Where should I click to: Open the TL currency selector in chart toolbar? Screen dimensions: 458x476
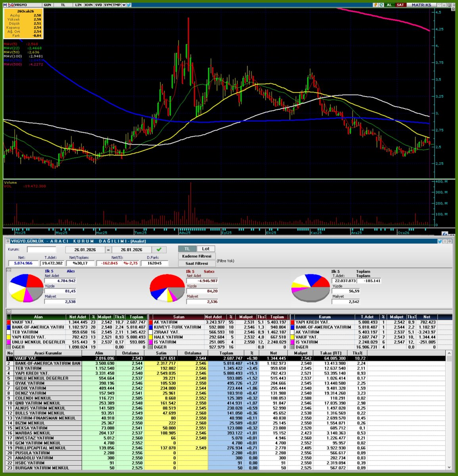[x=63, y=5]
